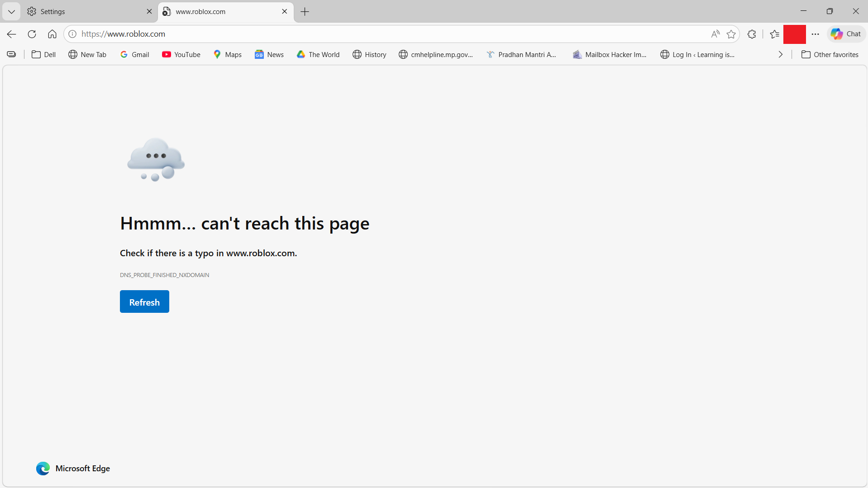Expand the Other favorites folder
The image size is (868, 488).
(x=830, y=54)
